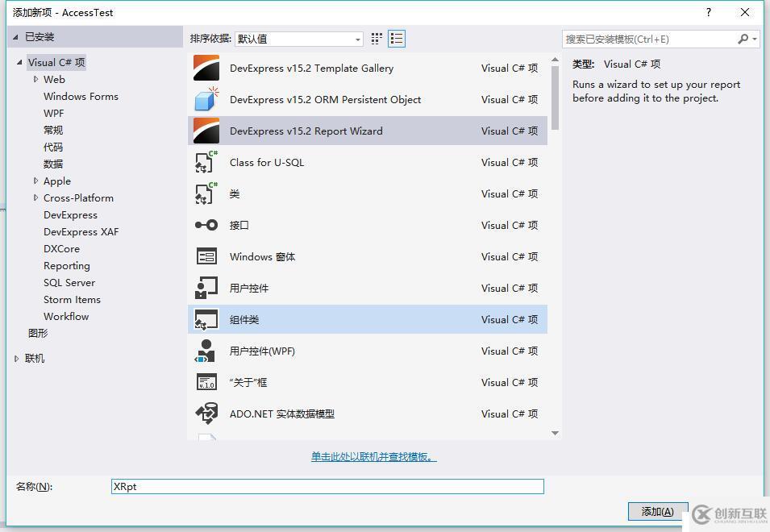Select the 组件类 template name
The image size is (770, 532).
(244, 319)
